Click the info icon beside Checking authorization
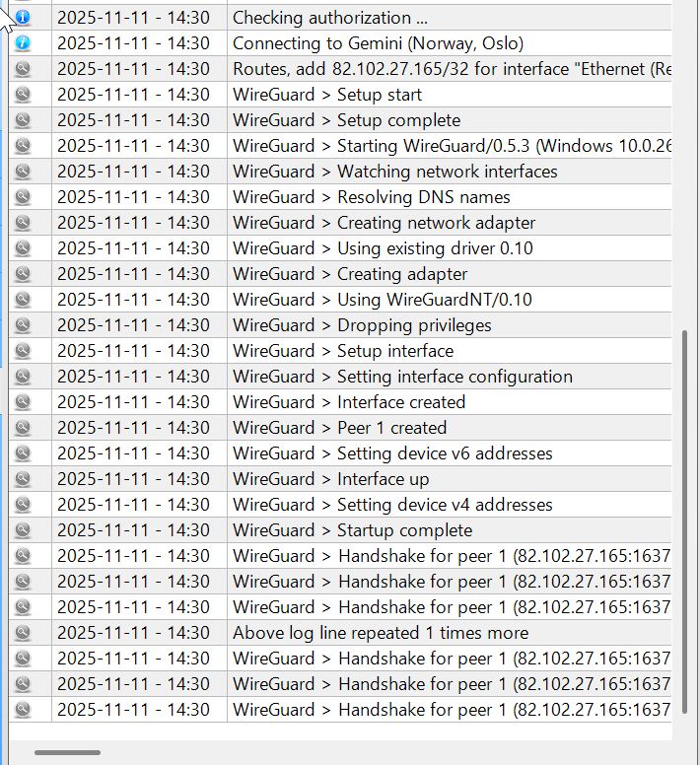The height and width of the screenshot is (765, 700). pyautogui.click(x=23, y=18)
